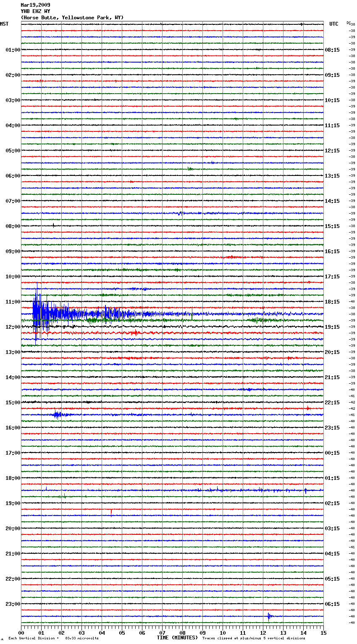The width and height of the screenshot is (357, 644).
Task: Click the 09:15 UTC time label
Action: (x=332, y=75)
